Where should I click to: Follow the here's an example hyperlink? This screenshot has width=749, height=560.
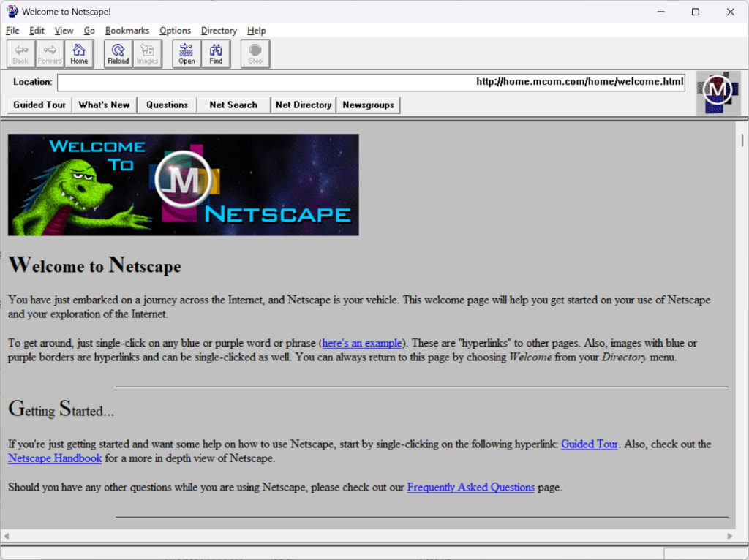point(361,343)
